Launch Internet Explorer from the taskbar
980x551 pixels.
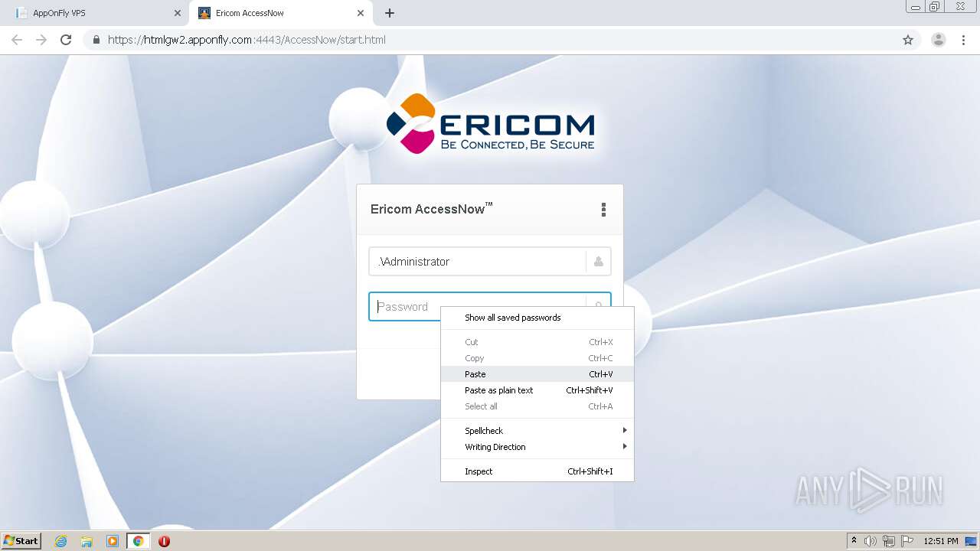(61, 541)
